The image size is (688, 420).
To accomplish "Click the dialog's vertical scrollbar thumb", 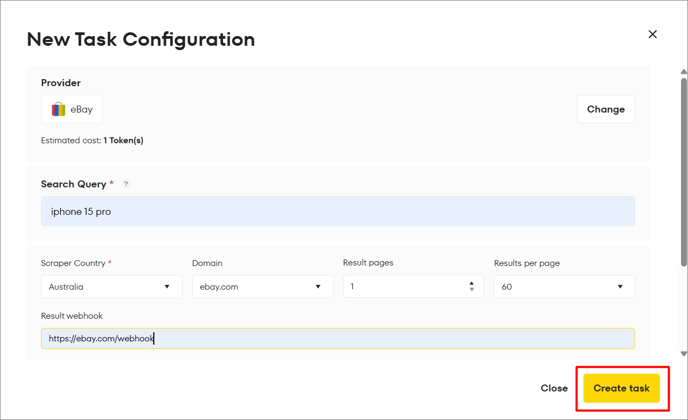I will point(684,172).
